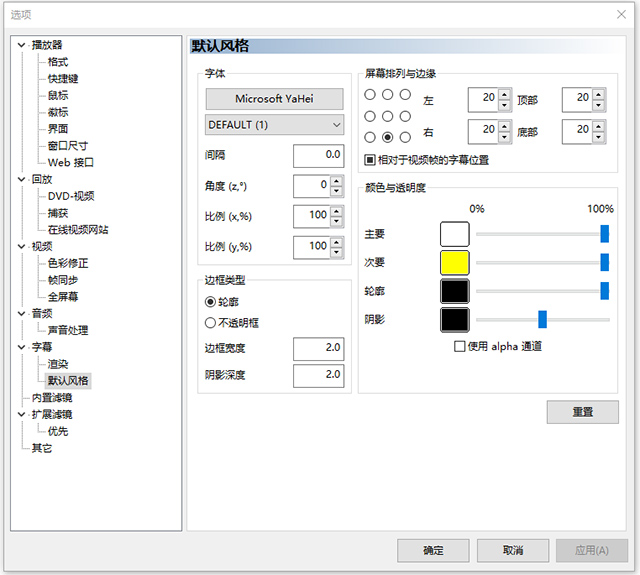Confirm with the 确定 button
Viewport: 640px width, 575px height.
pyautogui.click(x=433, y=551)
